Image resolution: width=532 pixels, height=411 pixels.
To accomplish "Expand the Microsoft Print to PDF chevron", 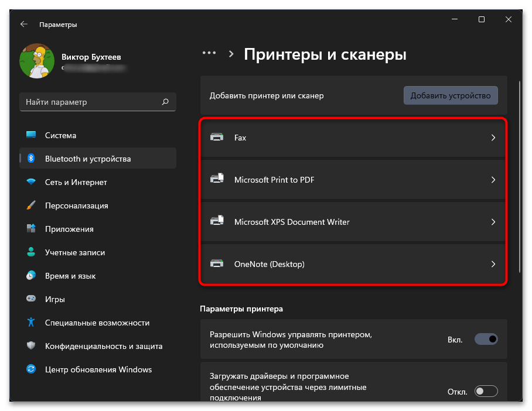I will [493, 180].
